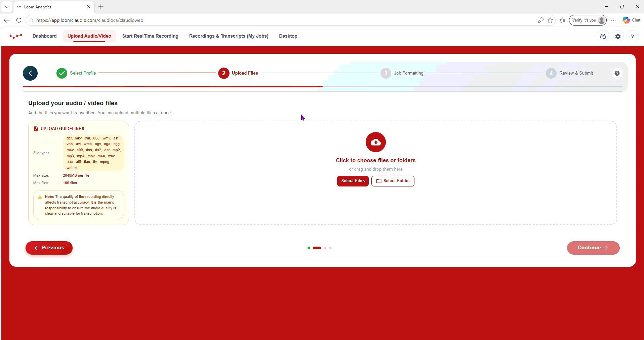Close the Loom Analytics tab
644x340 pixels.
[x=89, y=7]
